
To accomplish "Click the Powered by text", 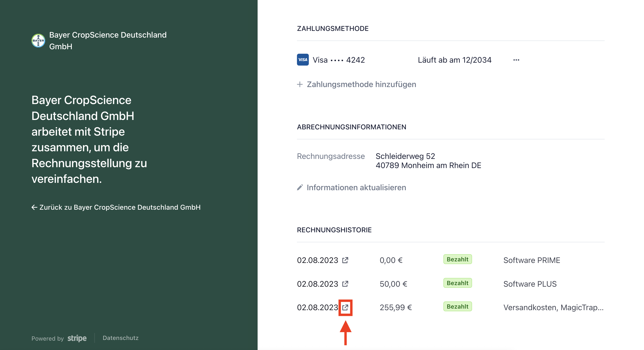I will [x=47, y=339].
